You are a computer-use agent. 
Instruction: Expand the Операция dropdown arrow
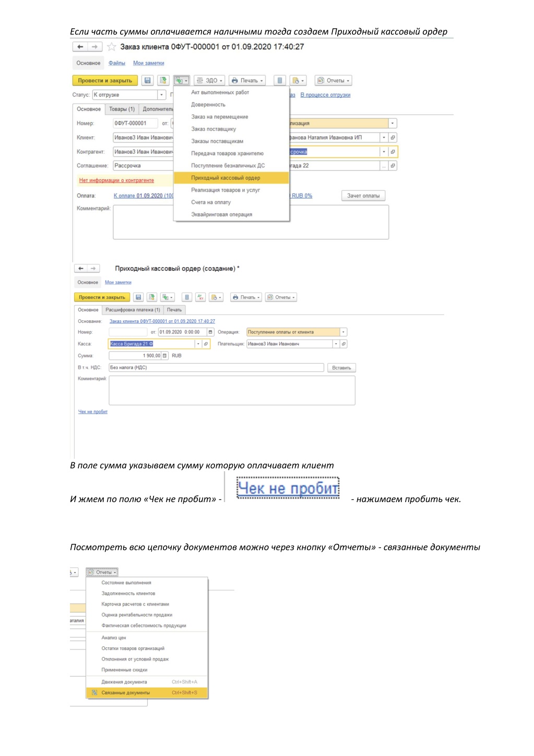343,332
